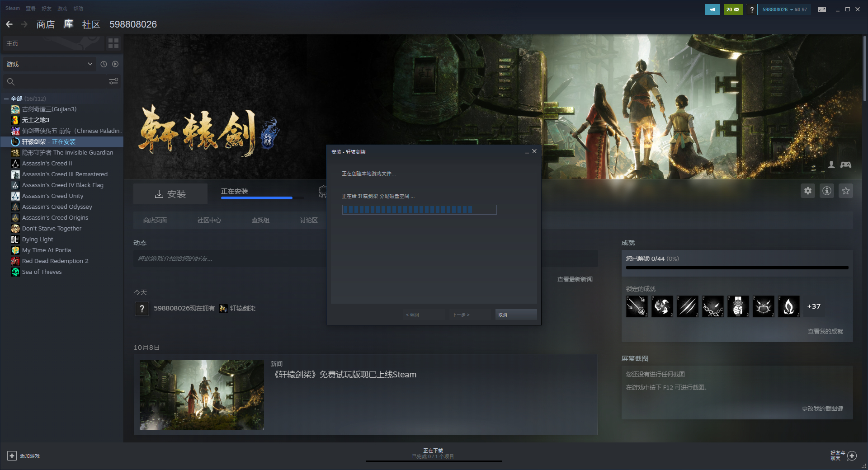Show ready-to-play games filter

pos(115,64)
